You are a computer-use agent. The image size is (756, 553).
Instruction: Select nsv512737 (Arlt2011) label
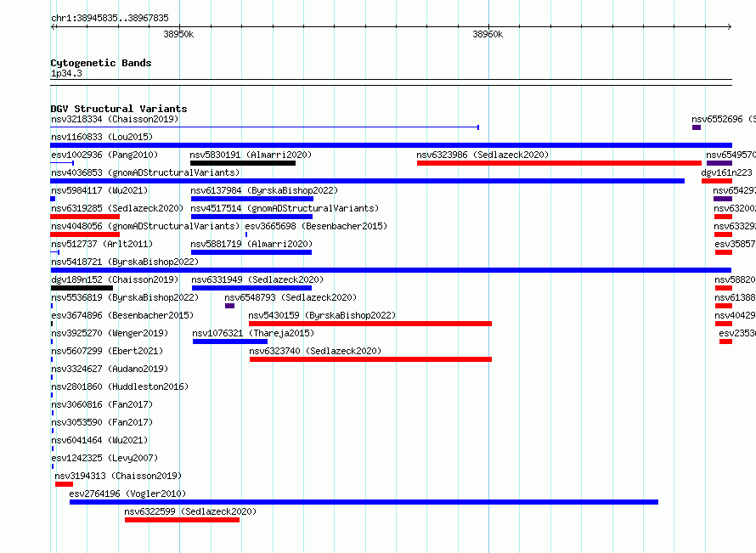pyautogui.click(x=102, y=244)
